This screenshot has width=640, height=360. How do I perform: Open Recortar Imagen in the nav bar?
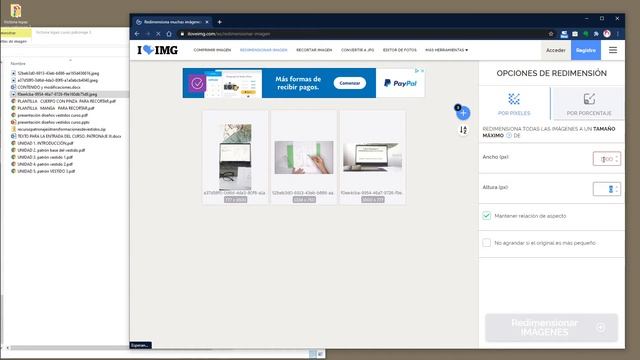coord(314,50)
